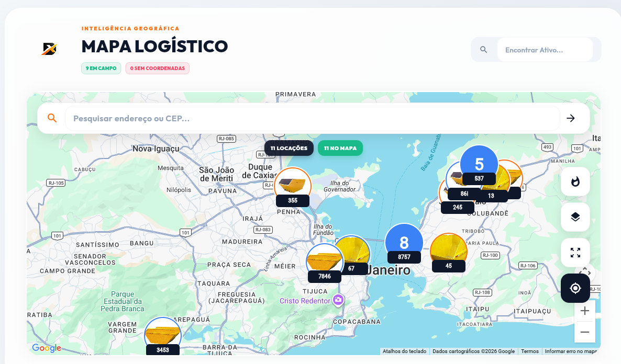This screenshot has width=621, height=364.
Task: Toggle the 11 NO MAPA filter chip
Action: pyautogui.click(x=341, y=148)
